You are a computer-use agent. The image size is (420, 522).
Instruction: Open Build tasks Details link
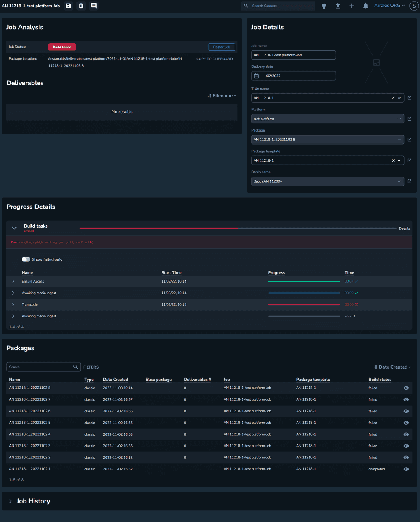[x=404, y=229]
